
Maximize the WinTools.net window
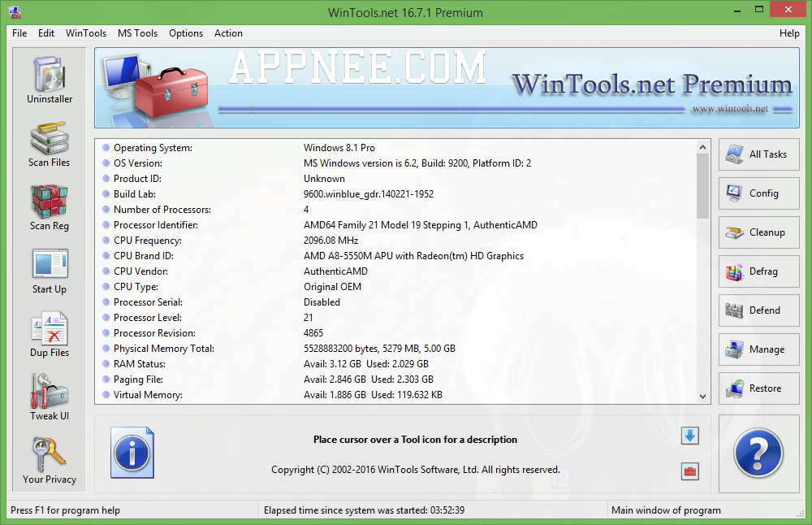(759, 9)
